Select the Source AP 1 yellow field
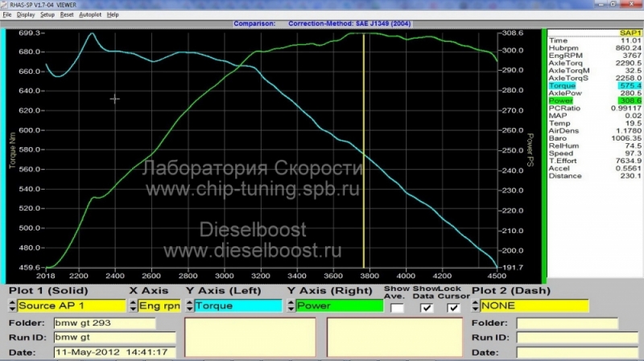This screenshot has height=361, width=644. (72, 306)
